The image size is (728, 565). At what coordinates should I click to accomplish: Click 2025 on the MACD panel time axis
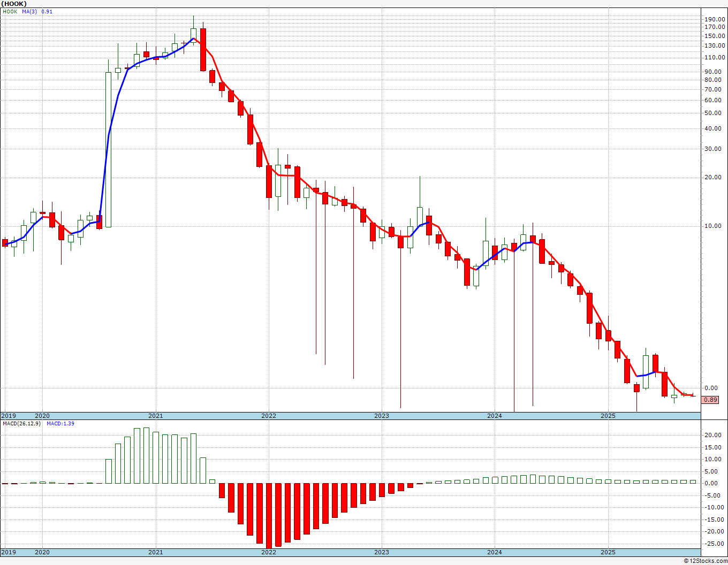[x=608, y=552]
